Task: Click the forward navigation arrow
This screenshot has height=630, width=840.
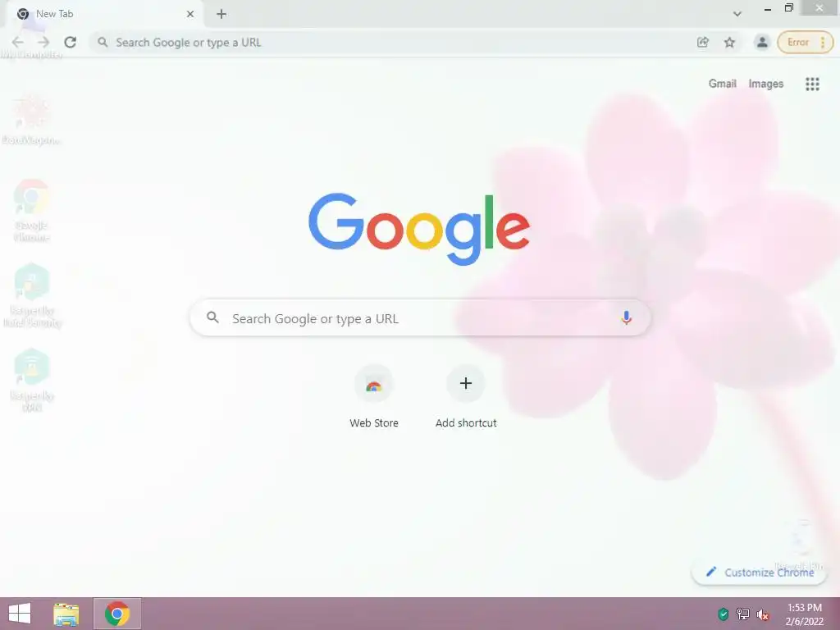Action: [43, 43]
